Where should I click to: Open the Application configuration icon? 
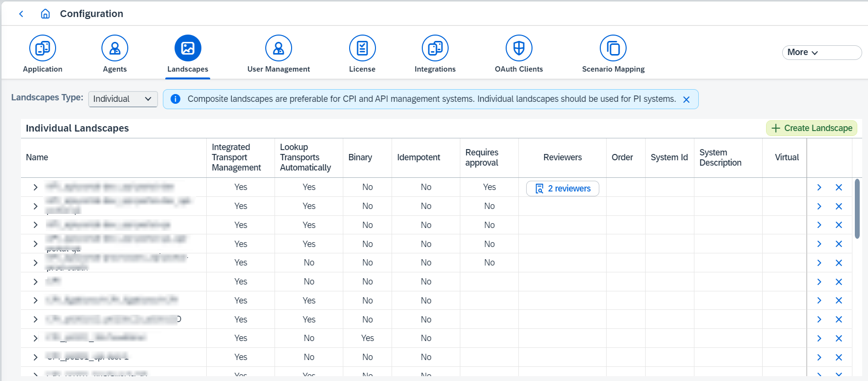point(43,48)
